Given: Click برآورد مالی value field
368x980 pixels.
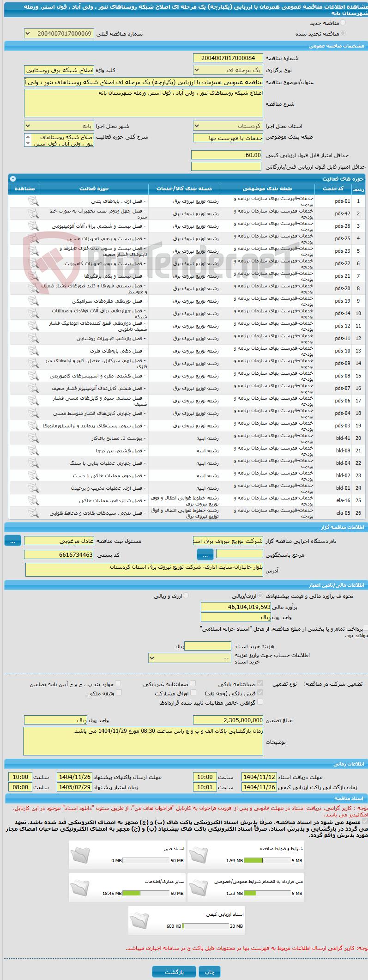Looking at the screenshot, I should pyautogui.click(x=236, y=607).
